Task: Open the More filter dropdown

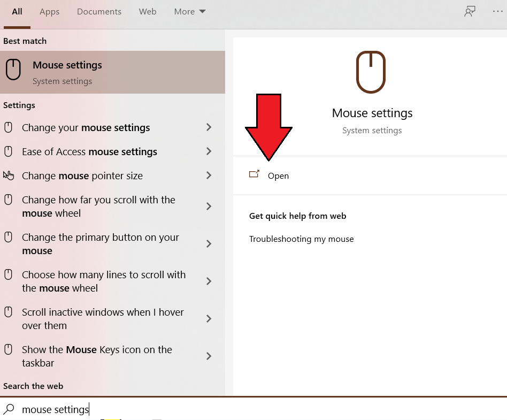Action: pos(190,12)
